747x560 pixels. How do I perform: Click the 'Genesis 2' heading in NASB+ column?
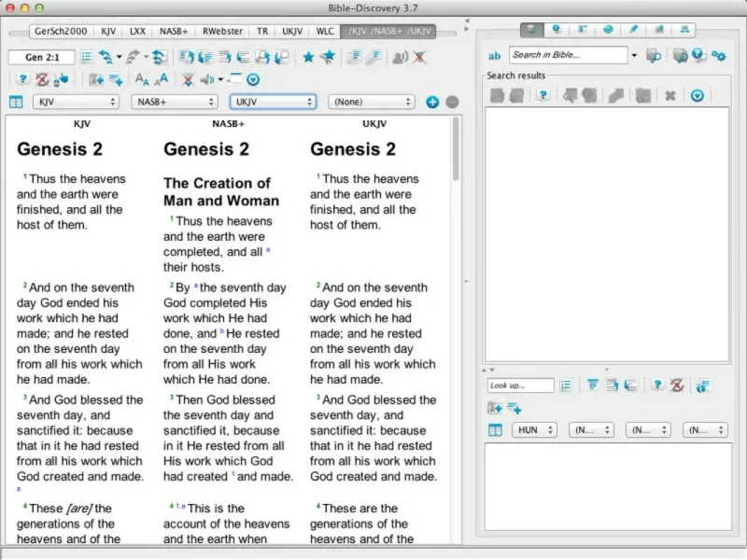pyautogui.click(x=206, y=149)
